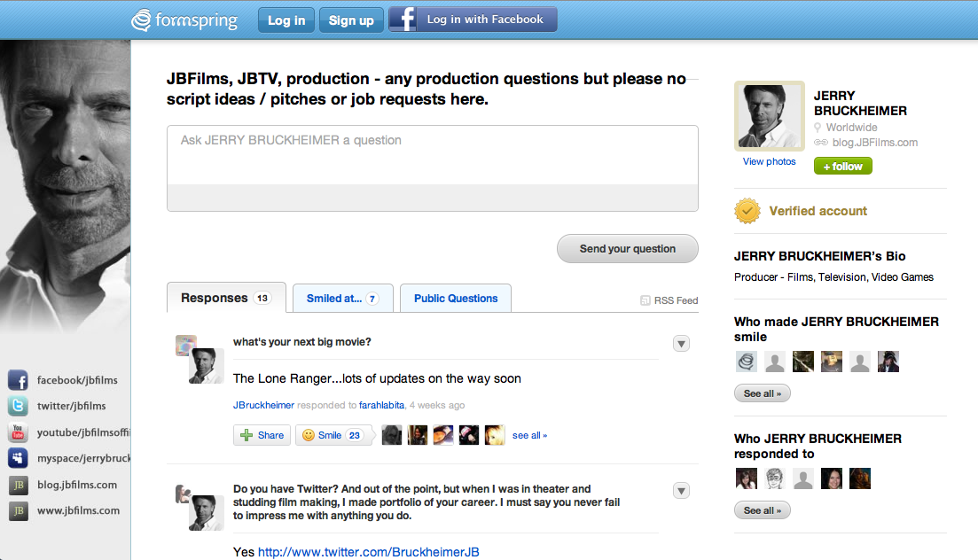This screenshot has height=560, width=978.
Task: Click the Ask JERRY BRUCKHEIMER question field
Action: click(432, 155)
